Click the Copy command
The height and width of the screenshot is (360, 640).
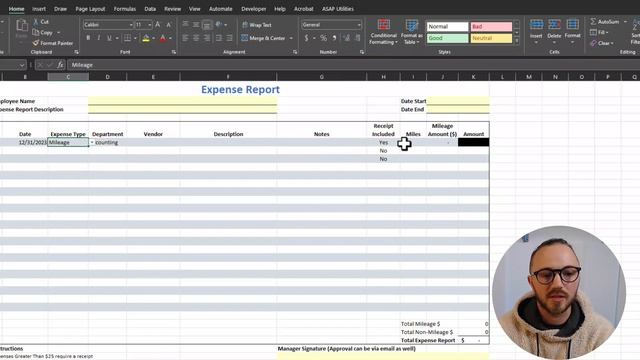point(42,32)
